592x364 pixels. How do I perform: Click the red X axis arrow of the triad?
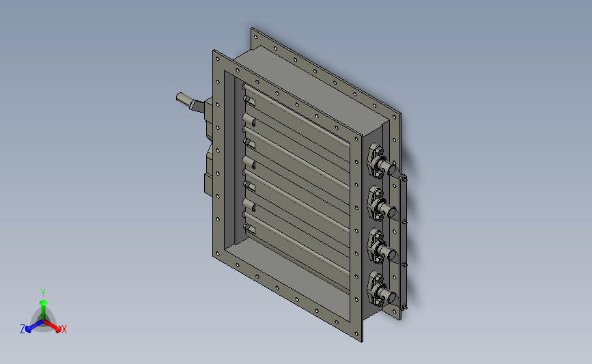click(x=53, y=326)
